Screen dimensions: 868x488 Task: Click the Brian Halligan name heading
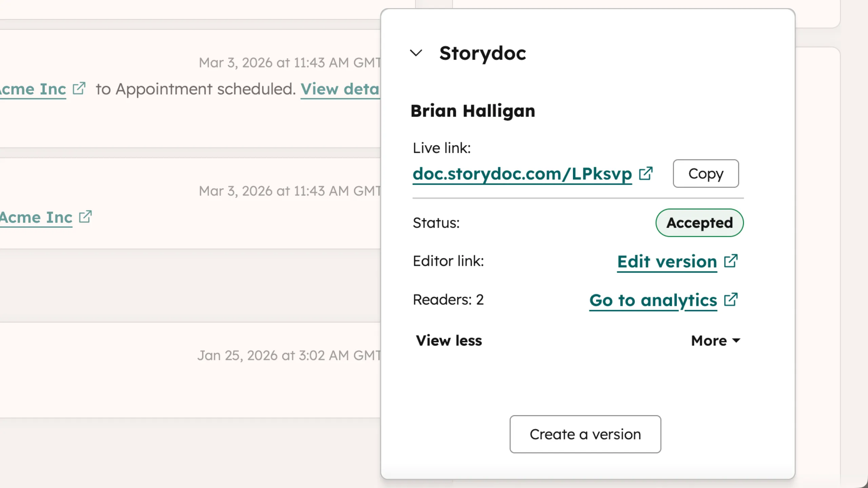pos(473,111)
